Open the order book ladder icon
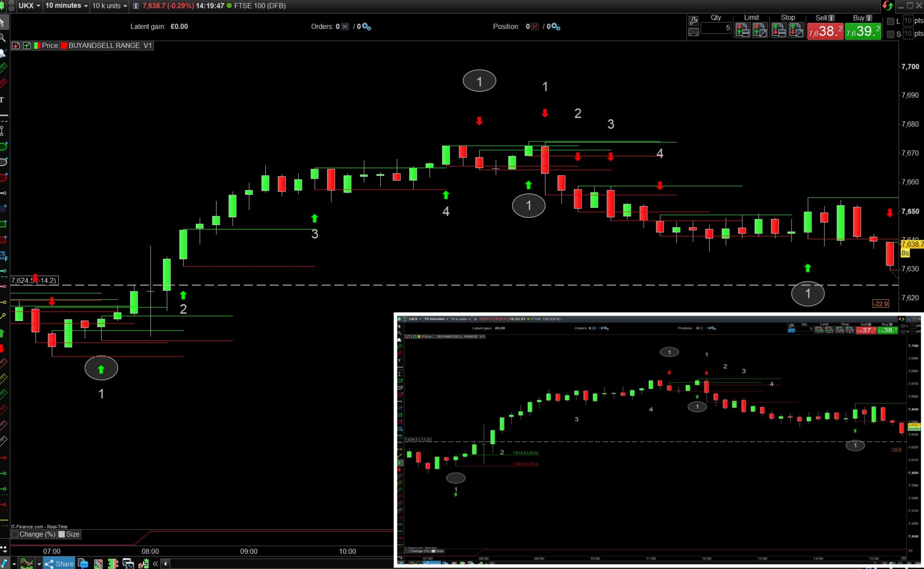This screenshot has height=569, width=924. point(113,563)
